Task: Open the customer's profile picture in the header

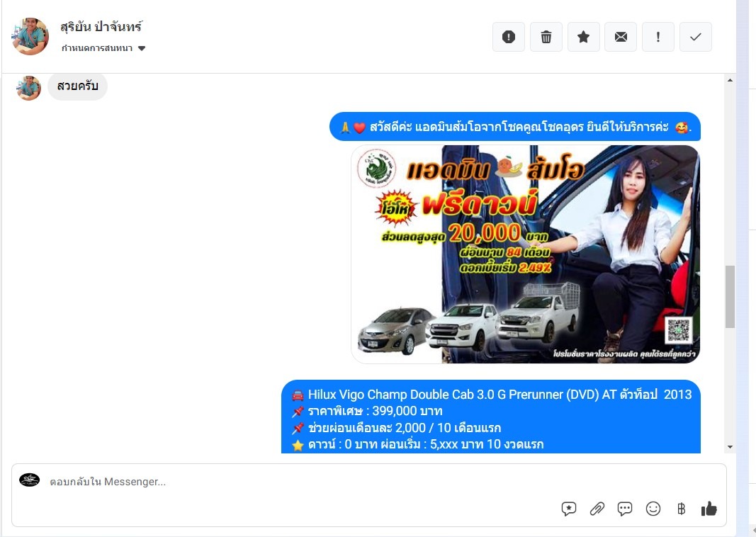Action: tap(30, 37)
